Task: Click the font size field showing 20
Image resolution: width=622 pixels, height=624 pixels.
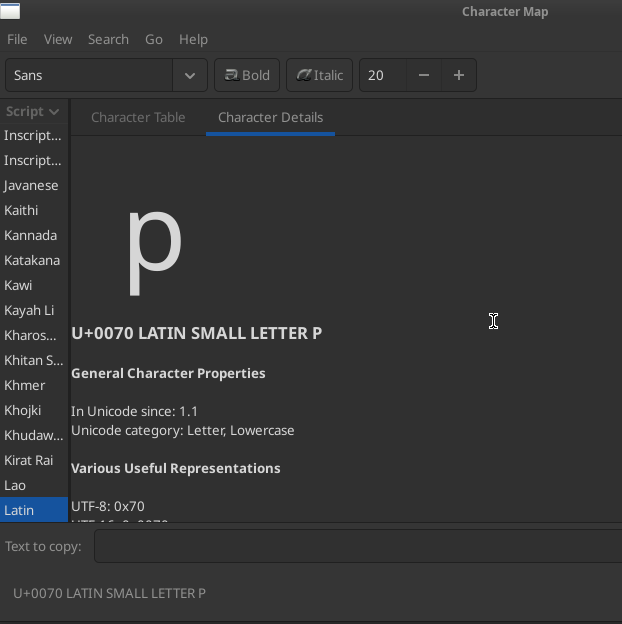Action: [383, 75]
